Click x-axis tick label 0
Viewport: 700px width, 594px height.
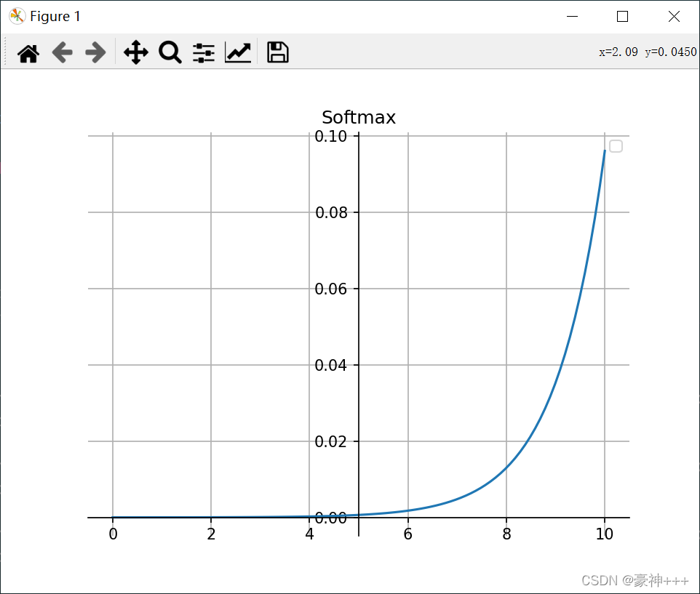coord(113,534)
